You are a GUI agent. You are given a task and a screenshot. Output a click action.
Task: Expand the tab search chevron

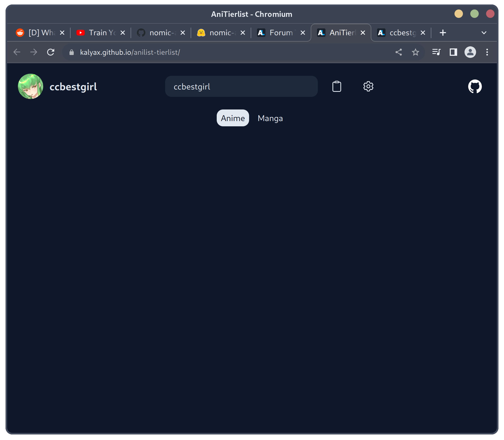484,33
